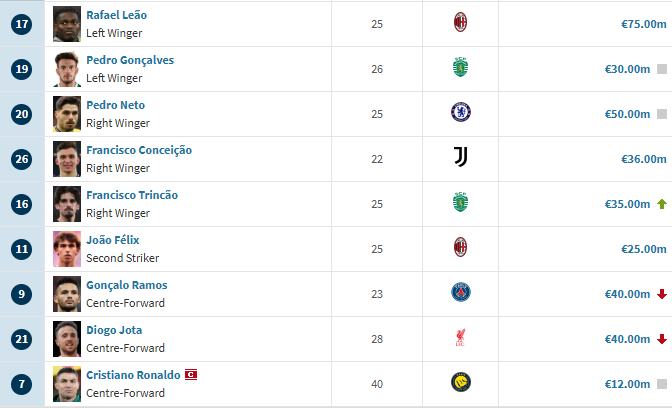
Task: Click Liverpool crest in Diogo Jota row
Action: (x=460, y=337)
